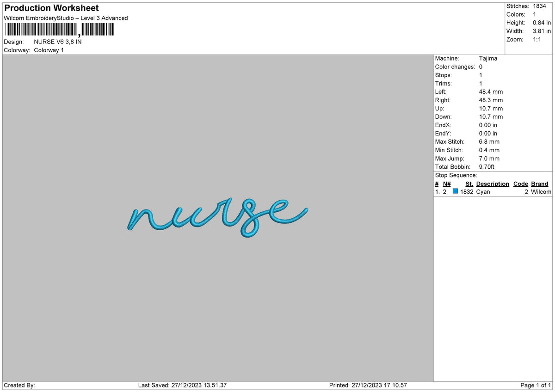The height and width of the screenshot is (392, 555).
Task: Click the blue nurse embroidery design
Action: [217, 218]
